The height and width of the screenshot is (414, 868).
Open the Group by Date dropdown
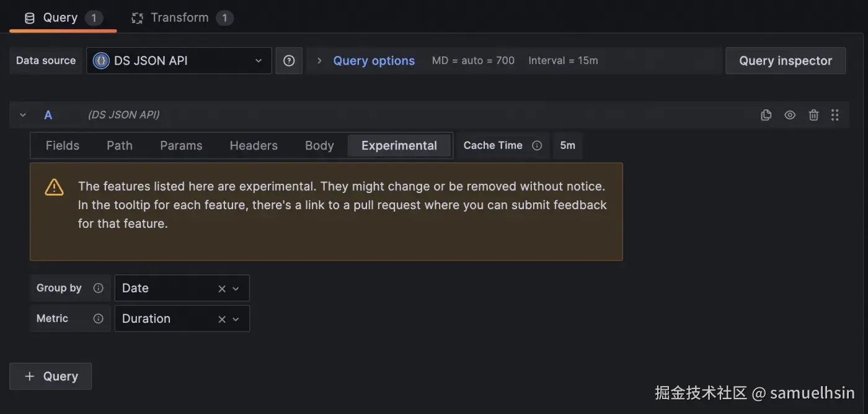pos(236,289)
